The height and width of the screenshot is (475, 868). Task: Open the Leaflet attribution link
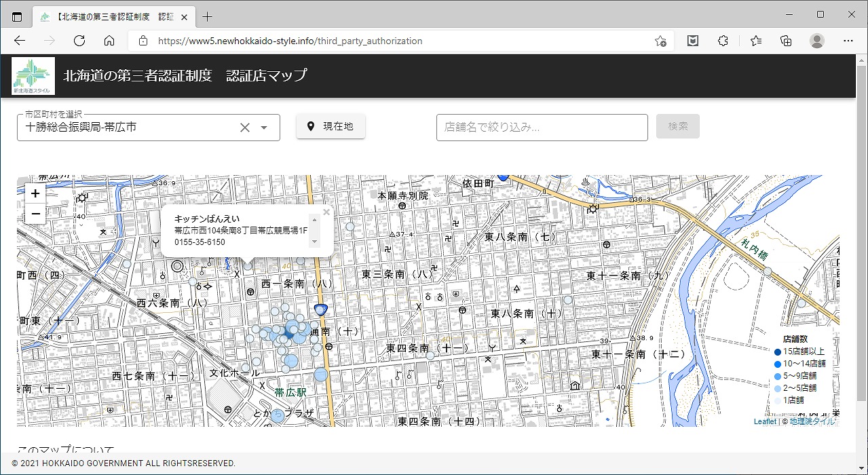click(x=765, y=421)
